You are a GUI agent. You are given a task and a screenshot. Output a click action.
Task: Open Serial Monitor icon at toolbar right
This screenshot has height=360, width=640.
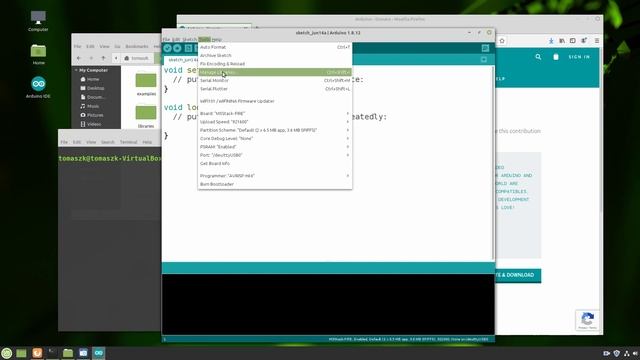click(485, 48)
